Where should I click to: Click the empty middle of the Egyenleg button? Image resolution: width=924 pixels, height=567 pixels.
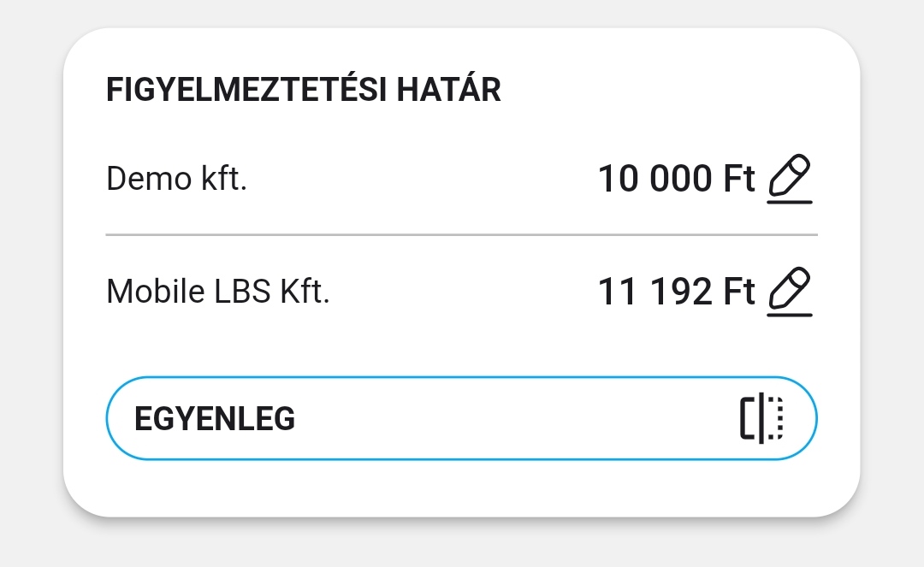pos(513,419)
